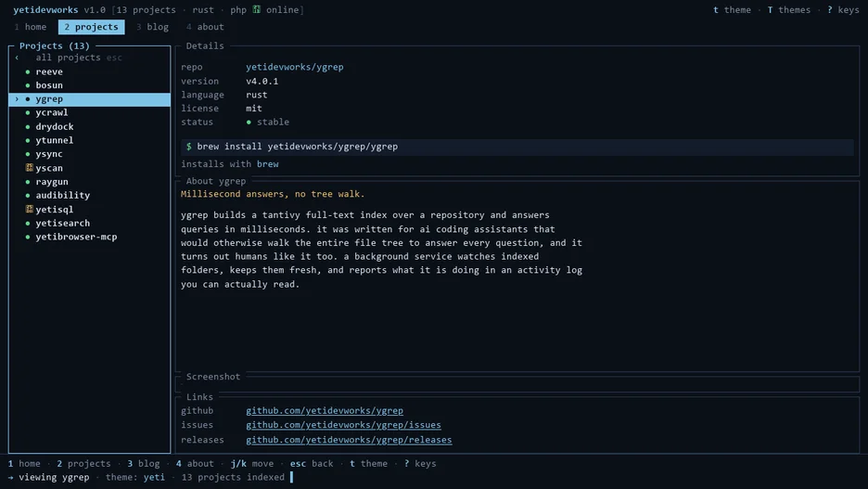Click the status dot beside raygun
This screenshot has width=868, height=489.
pyautogui.click(x=28, y=182)
